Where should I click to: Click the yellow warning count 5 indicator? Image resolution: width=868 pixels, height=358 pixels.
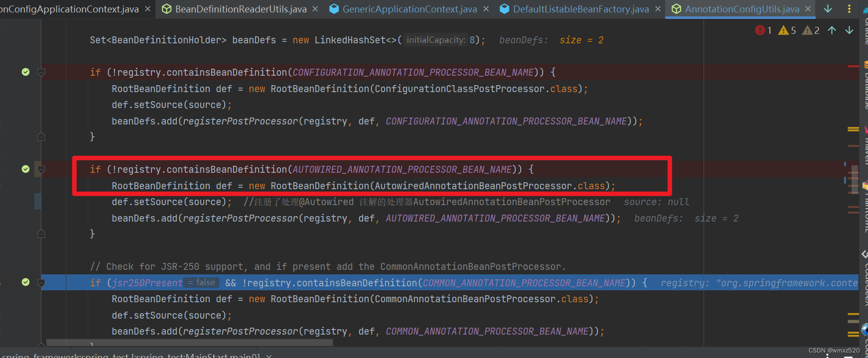[x=787, y=30]
